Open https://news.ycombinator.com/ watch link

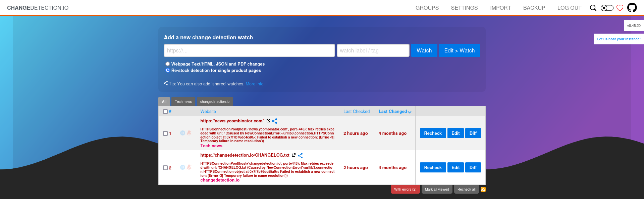click(x=232, y=121)
